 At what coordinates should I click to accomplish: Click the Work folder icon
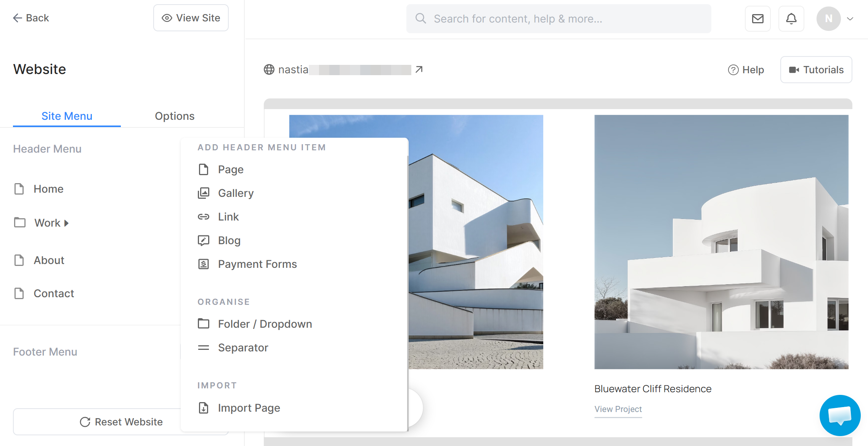(x=20, y=222)
